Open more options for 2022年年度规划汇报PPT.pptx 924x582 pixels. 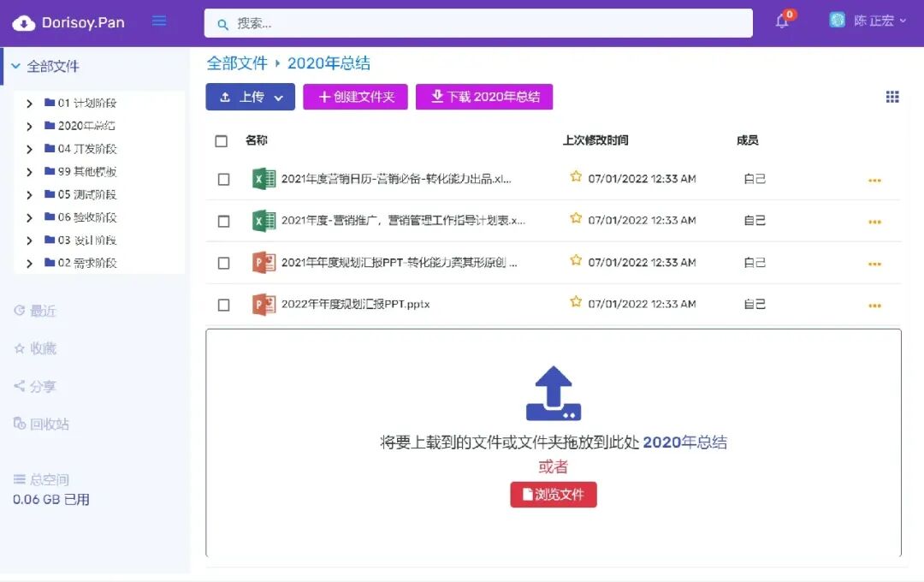[x=874, y=303]
